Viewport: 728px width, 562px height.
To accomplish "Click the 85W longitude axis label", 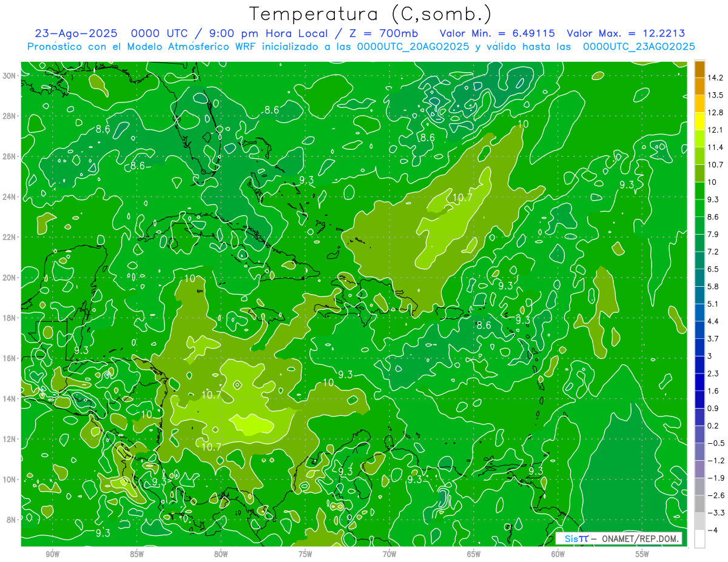I will click(136, 554).
